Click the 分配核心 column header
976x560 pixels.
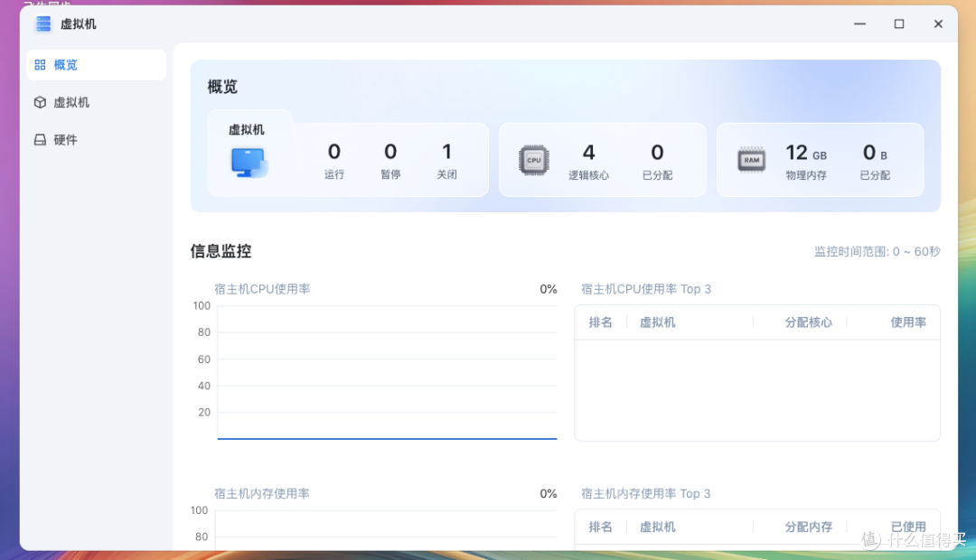(x=808, y=322)
